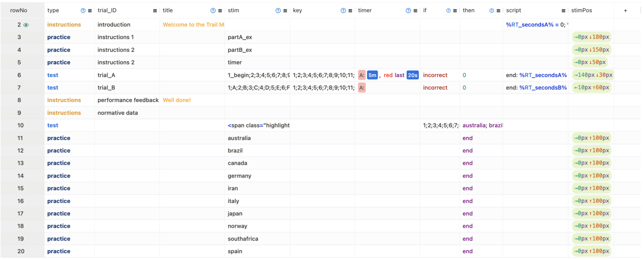The image size is (644, 260).
Task: Click the 20s timer badge
Action: tap(413, 75)
